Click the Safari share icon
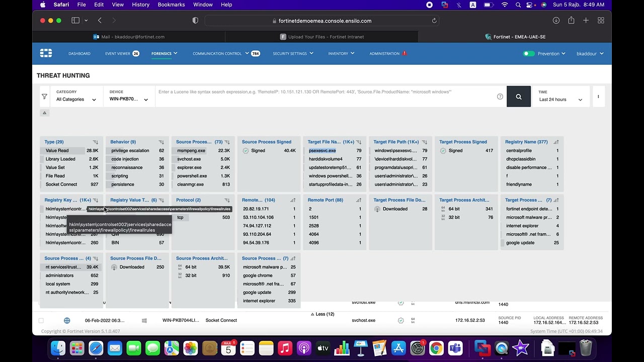The width and height of the screenshot is (644, 362). 571,21
